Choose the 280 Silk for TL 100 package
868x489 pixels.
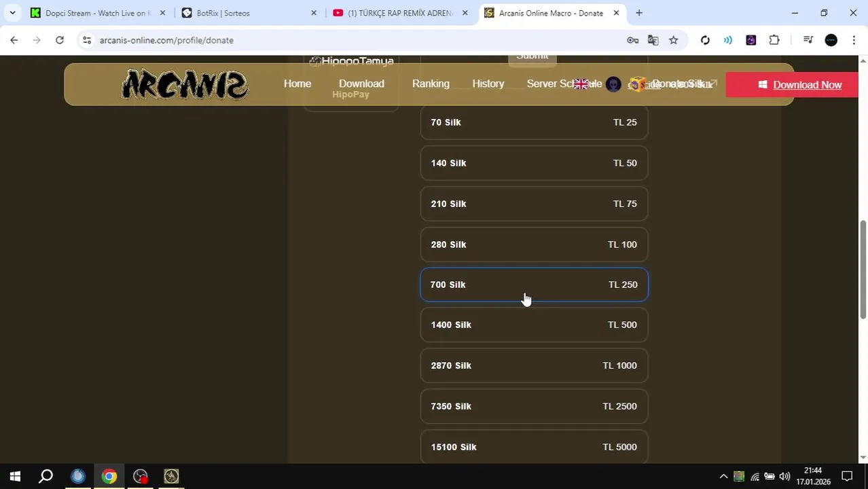coord(534,244)
